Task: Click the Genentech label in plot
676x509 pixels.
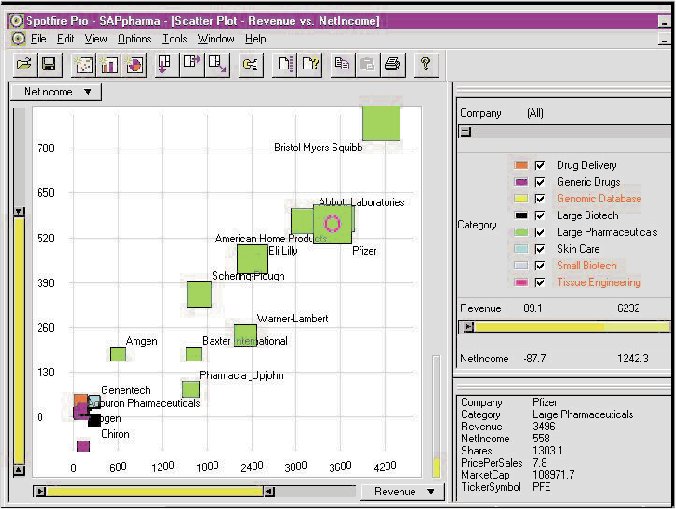Action: pos(126,390)
